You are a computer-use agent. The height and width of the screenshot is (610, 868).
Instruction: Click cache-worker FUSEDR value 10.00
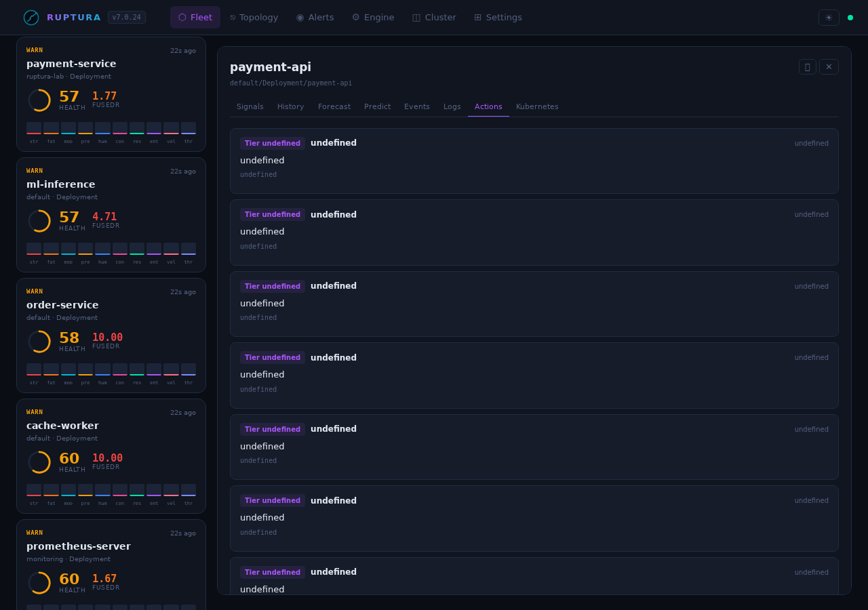tap(107, 458)
